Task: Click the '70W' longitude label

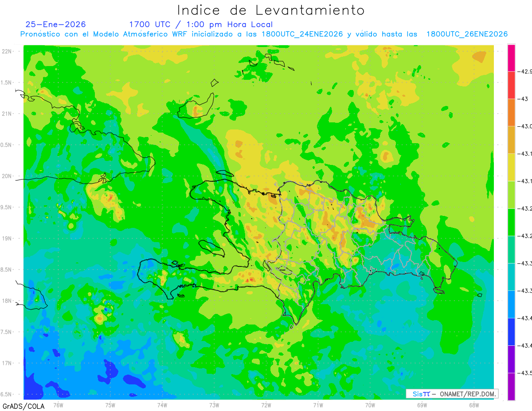Action: point(370,405)
